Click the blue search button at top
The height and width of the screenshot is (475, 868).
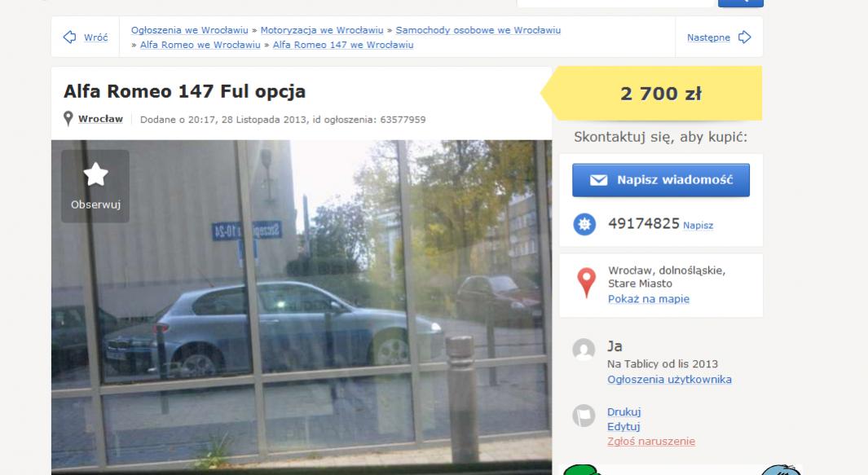[741, 2]
